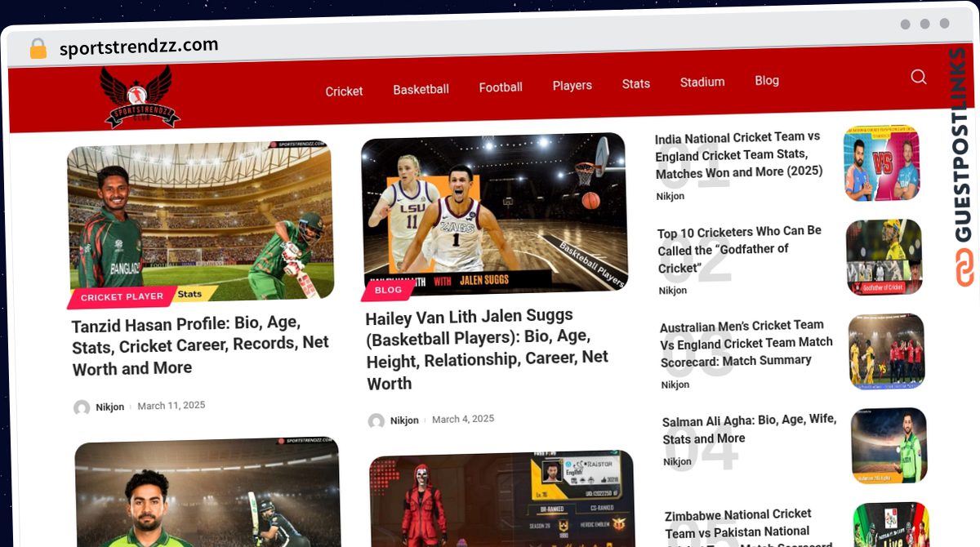Image resolution: width=980 pixels, height=547 pixels.
Task: Click the March 4, 2025 post date
Action: pos(463,419)
